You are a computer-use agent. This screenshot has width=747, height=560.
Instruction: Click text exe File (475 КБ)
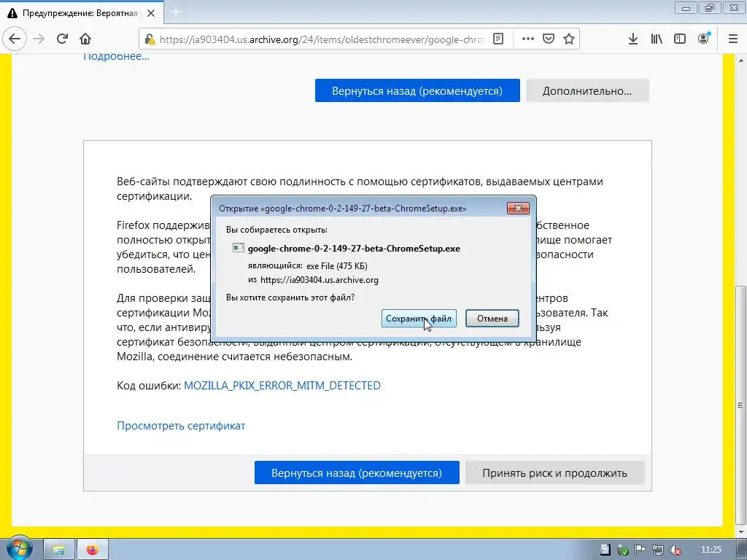click(337, 265)
